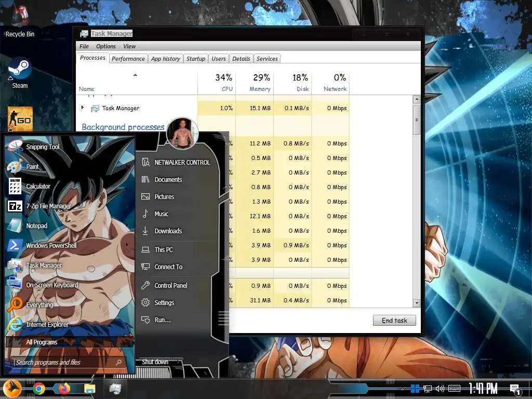532x399 pixels.
Task: Select the CS:GO desktop shortcut
Action: point(20,119)
